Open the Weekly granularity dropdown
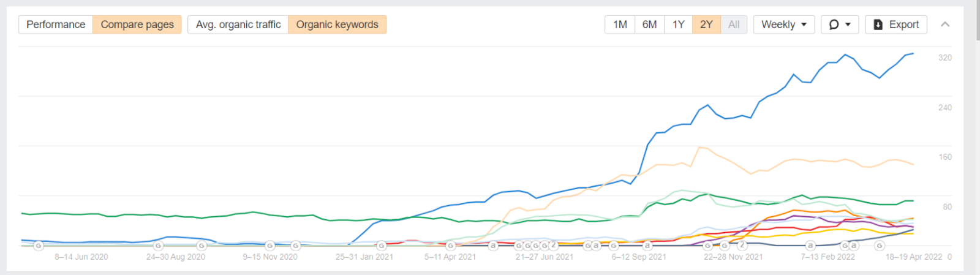 coord(783,24)
